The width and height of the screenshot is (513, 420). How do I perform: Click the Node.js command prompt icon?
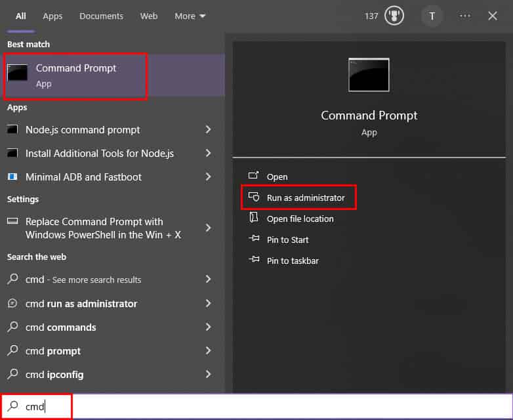click(x=12, y=129)
